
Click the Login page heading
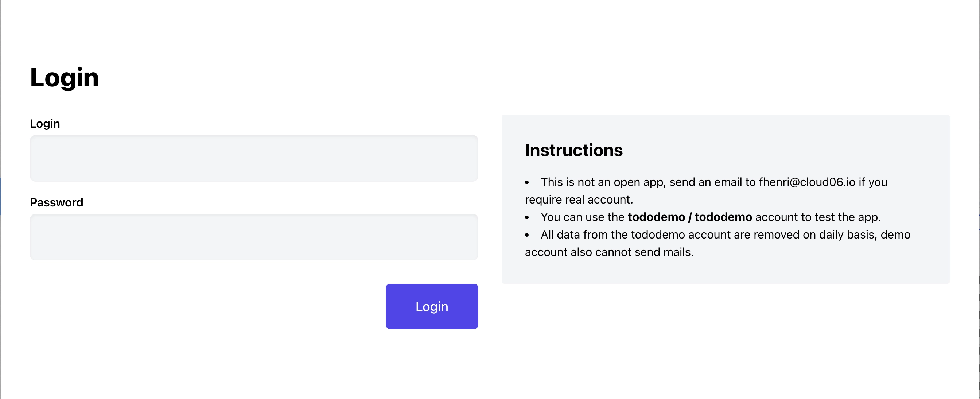65,78
